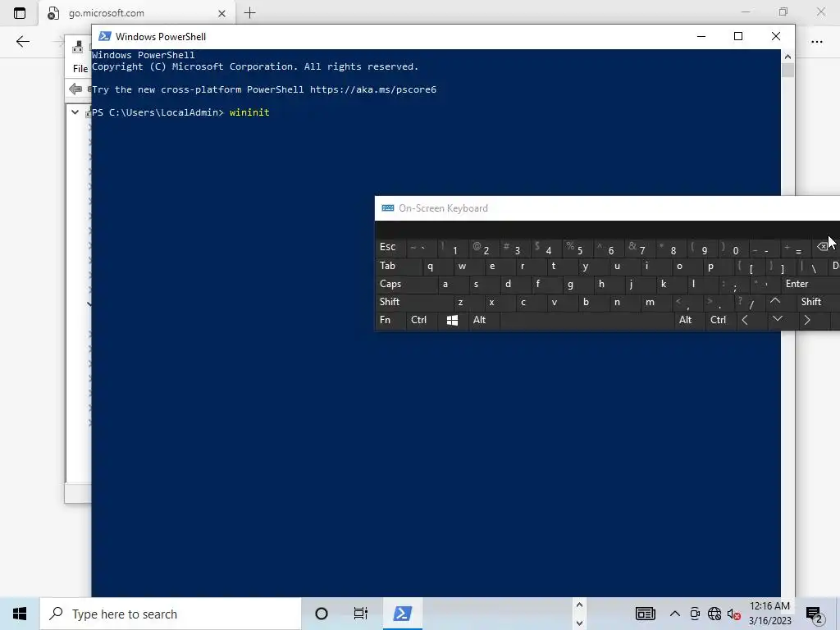Click the muted volume tray icon
The height and width of the screenshot is (630, 840).
[x=734, y=614]
